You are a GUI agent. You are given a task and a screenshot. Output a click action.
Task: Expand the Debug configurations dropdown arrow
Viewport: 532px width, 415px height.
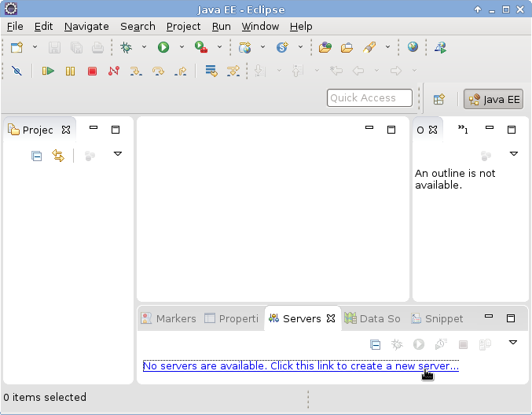pos(144,47)
